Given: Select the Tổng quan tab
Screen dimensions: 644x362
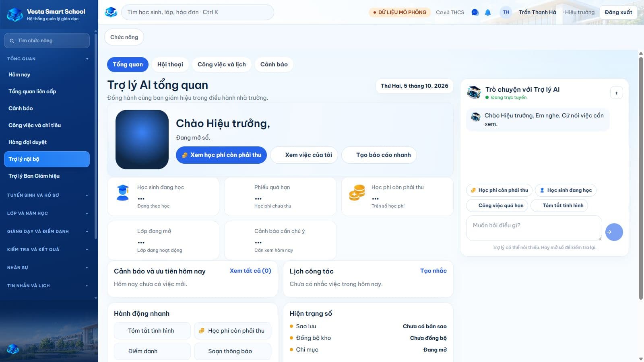Looking at the screenshot, I should pos(128,64).
